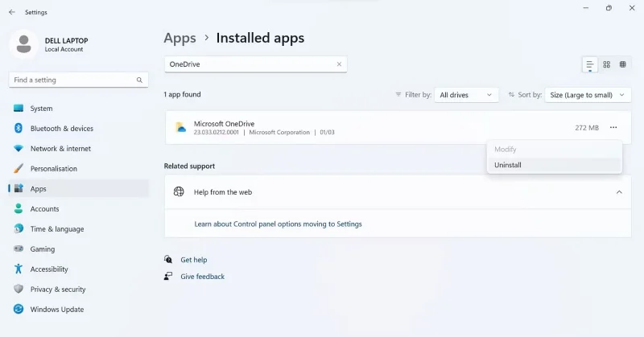Click the back arrow in Settings

point(12,12)
